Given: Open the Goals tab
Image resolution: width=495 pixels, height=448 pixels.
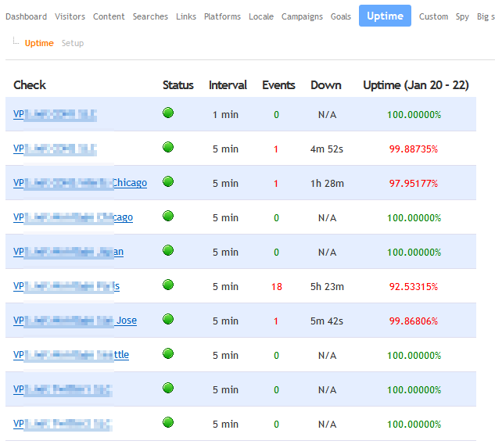Looking at the screenshot, I should 341,16.
